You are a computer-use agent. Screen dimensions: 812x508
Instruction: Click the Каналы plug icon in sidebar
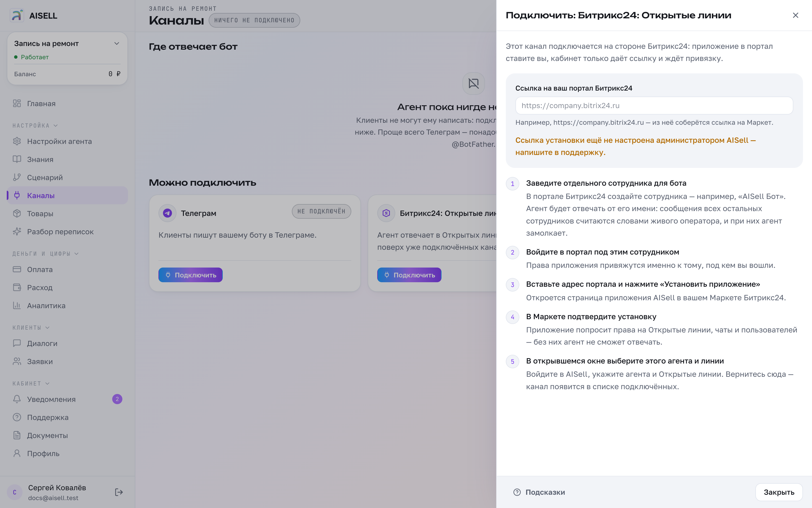point(17,196)
